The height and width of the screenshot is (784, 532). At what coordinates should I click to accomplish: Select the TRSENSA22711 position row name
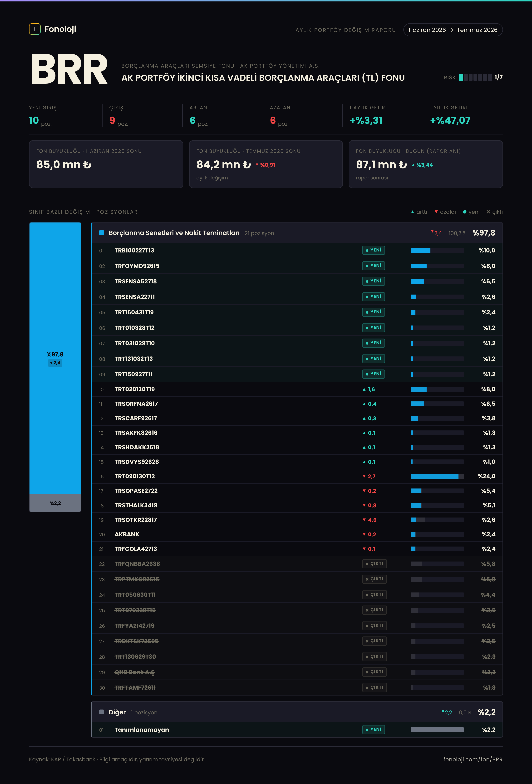point(135,297)
